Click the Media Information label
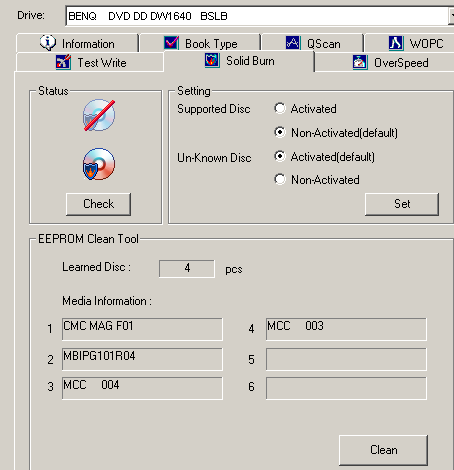 pyautogui.click(x=107, y=301)
